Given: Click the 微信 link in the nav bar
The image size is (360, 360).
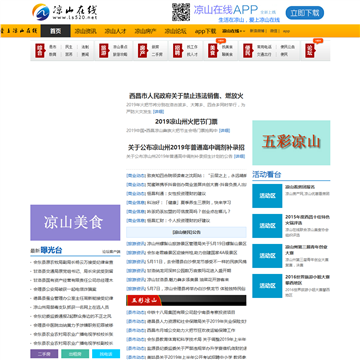Looking at the screenshot, I should 274,31.
